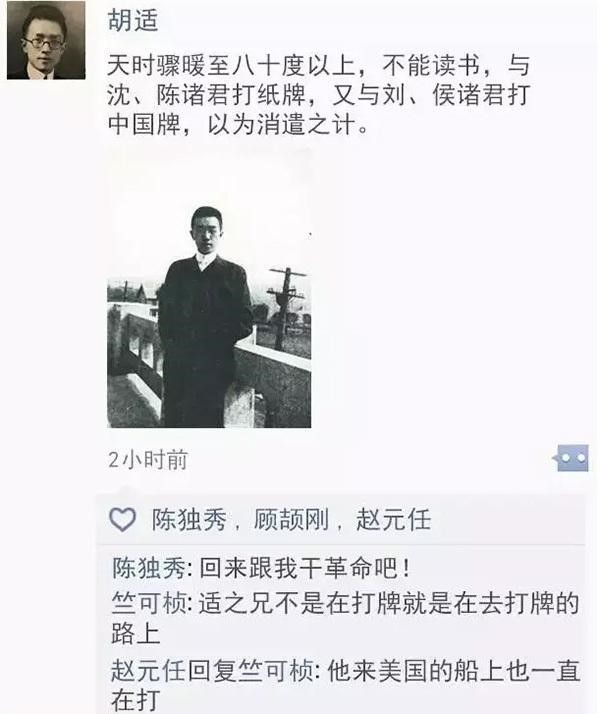Tap 陈独秀 in the likes list

tap(189, 520)
